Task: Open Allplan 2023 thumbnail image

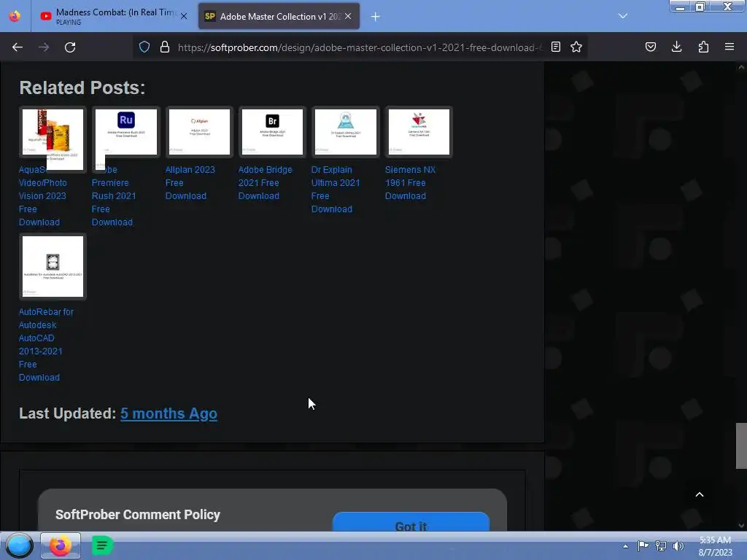Action: [199, 132]
